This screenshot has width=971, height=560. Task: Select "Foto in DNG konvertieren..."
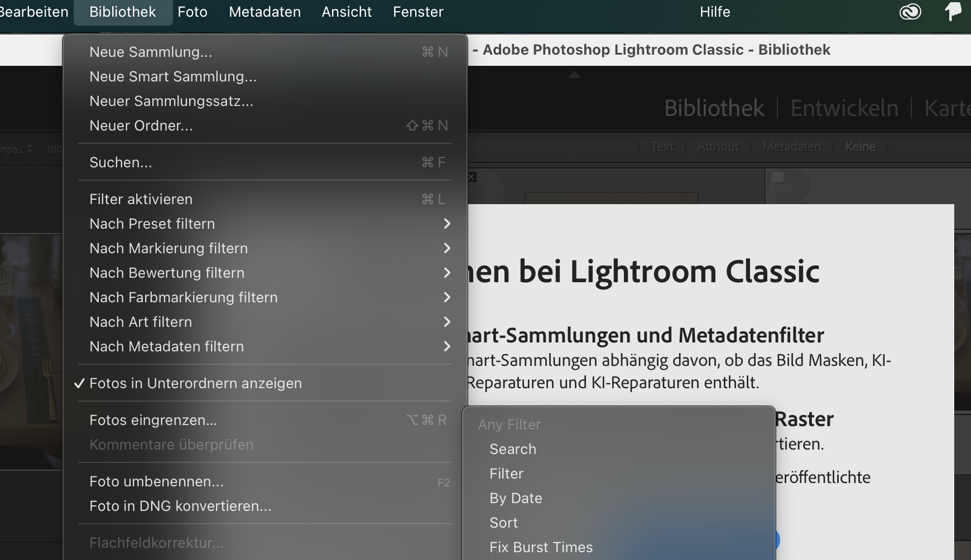click(x=180, y=506)
